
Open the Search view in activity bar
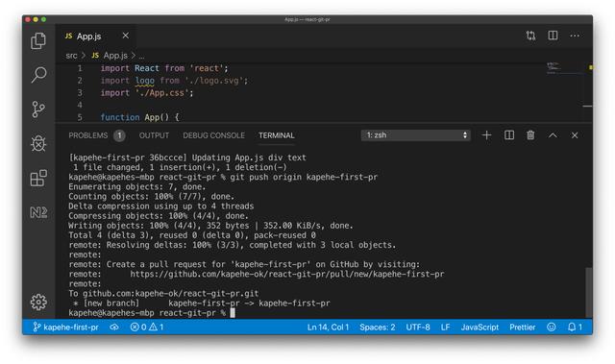38,75
